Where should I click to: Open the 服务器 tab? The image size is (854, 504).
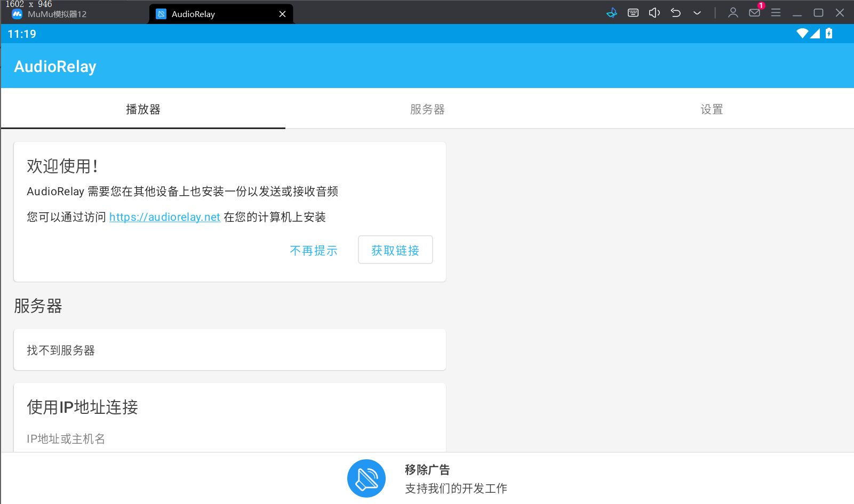click(427, 109)
